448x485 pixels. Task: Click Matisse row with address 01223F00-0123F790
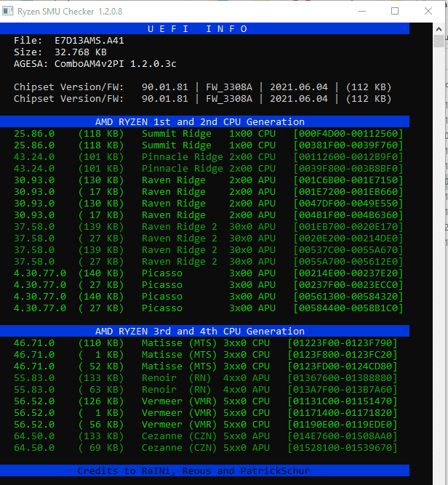click(x=205, y=343)
